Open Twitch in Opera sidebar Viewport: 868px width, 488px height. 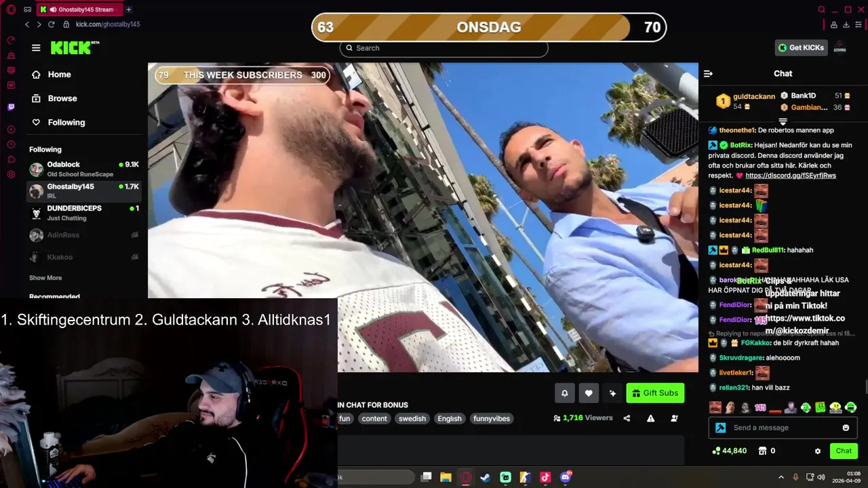[x=11, y=107]
